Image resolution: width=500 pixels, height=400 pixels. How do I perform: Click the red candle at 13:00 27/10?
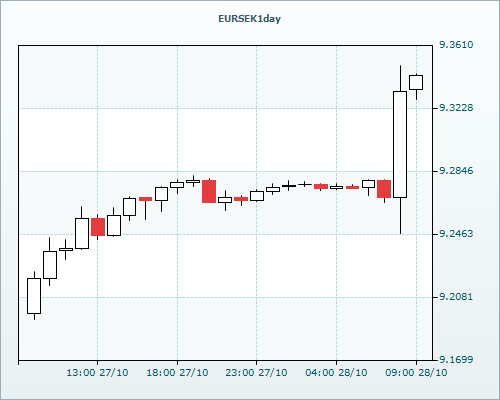pos(98,227)
